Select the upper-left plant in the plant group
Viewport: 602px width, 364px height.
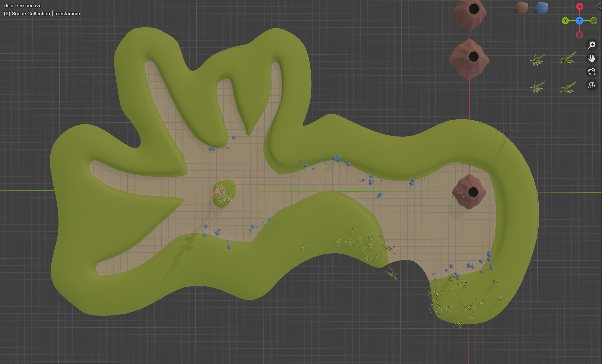pyautogui.click(x=538, y=60)
